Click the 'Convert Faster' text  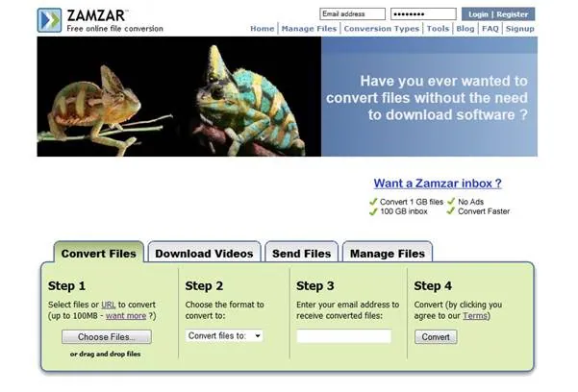pos(484,211)
